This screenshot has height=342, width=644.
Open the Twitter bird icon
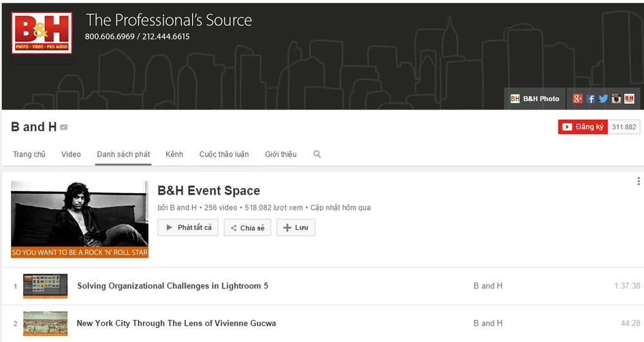click(x=603, y=99)
